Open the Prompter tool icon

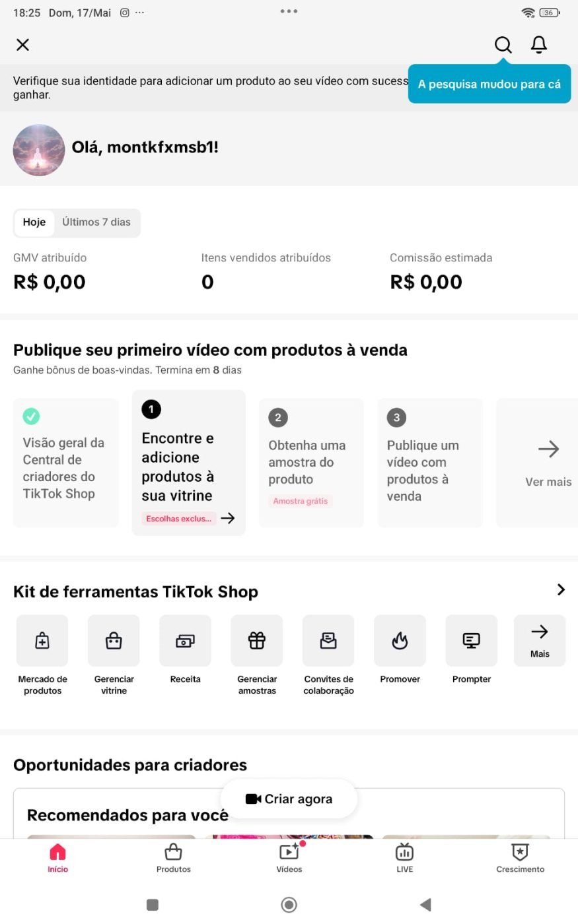472,640
